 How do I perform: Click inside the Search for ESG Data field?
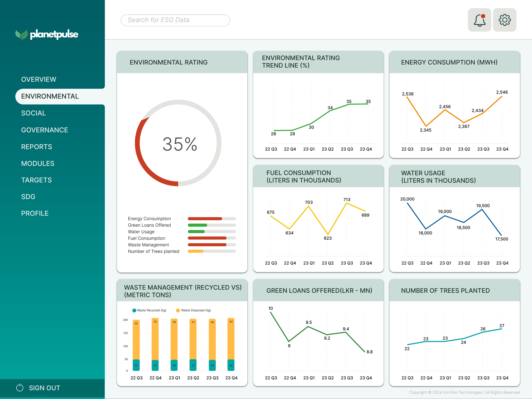point(175,20)
